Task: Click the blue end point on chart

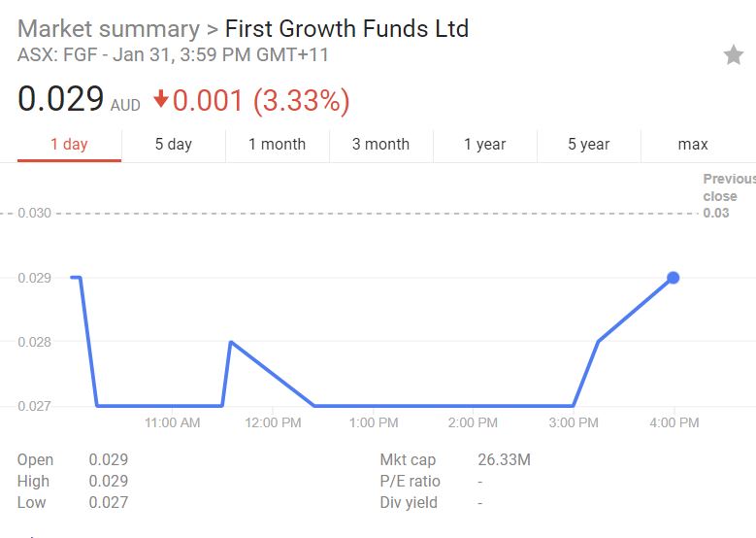Action: pos(674,278)
